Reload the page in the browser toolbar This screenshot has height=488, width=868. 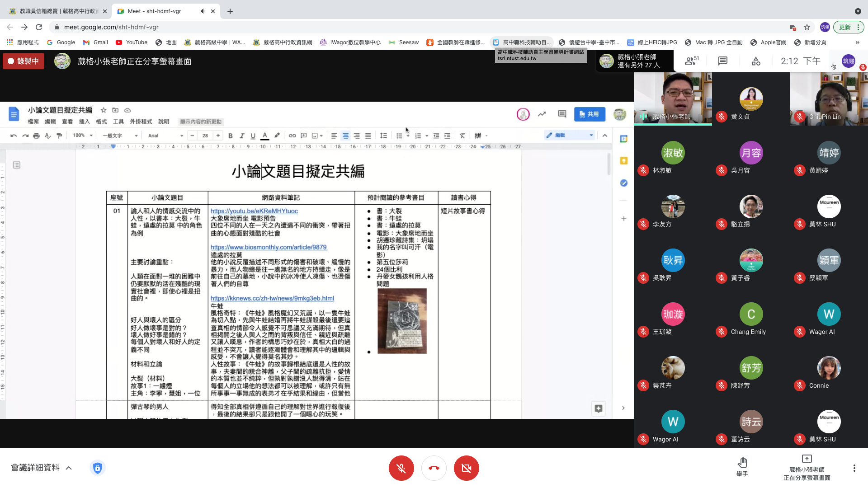pos(39,27)
